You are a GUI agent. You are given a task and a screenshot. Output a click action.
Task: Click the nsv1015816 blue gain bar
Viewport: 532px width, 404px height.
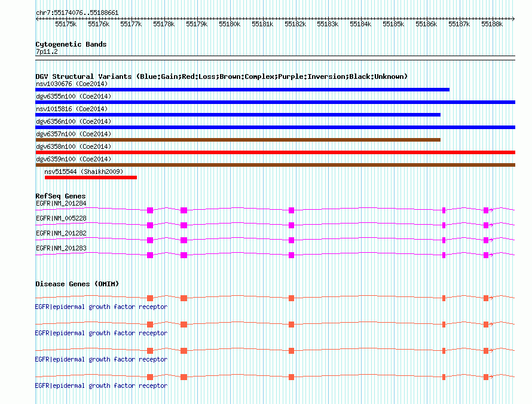point(238,115)
